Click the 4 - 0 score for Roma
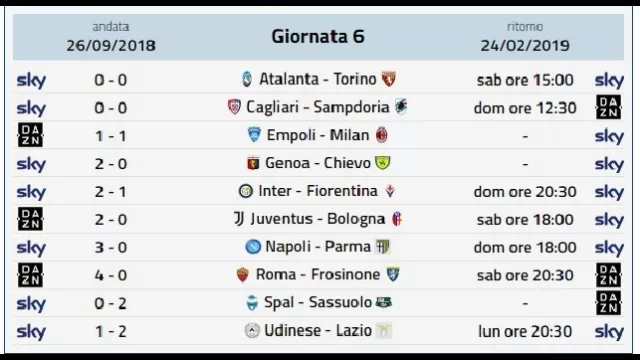The width and height of the screenshot is (640, 360). click(111, 275)
